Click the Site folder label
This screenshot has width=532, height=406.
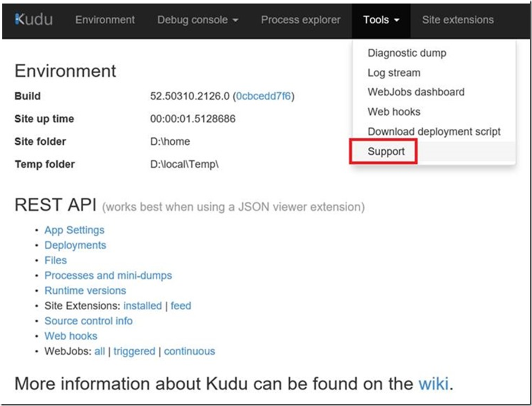click(x=40, y=142)
